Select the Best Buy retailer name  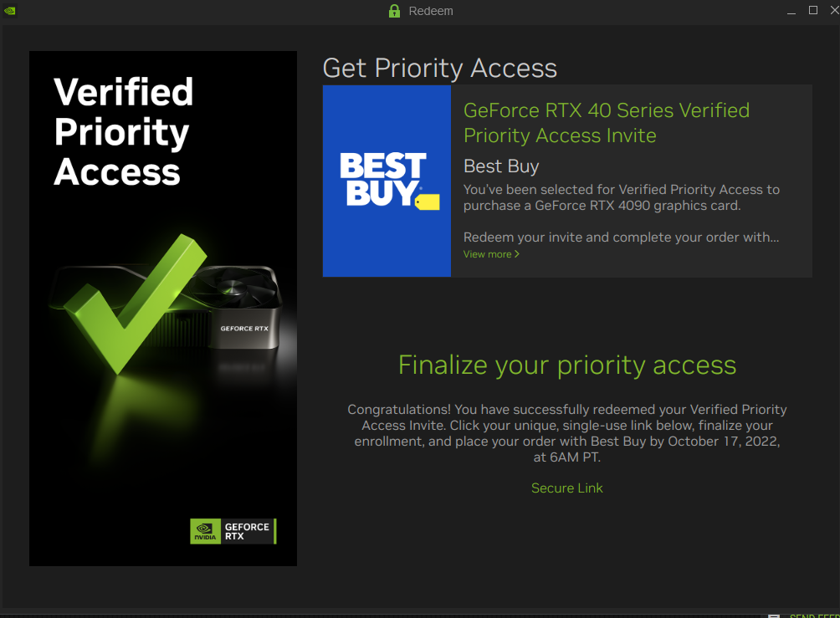tap(501, 166)
